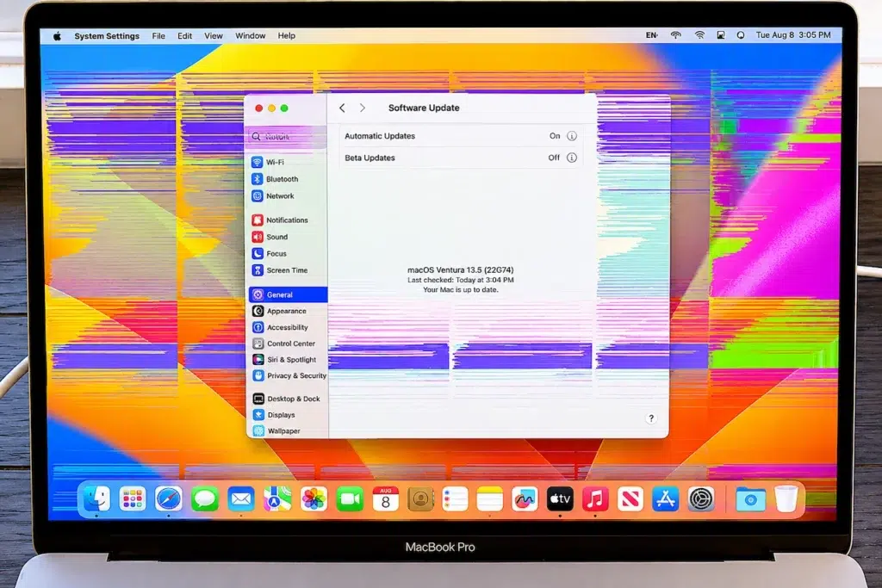Open Contacts from the Dock
The height and width of the screenshot is (588, 882).
point(420,498)
